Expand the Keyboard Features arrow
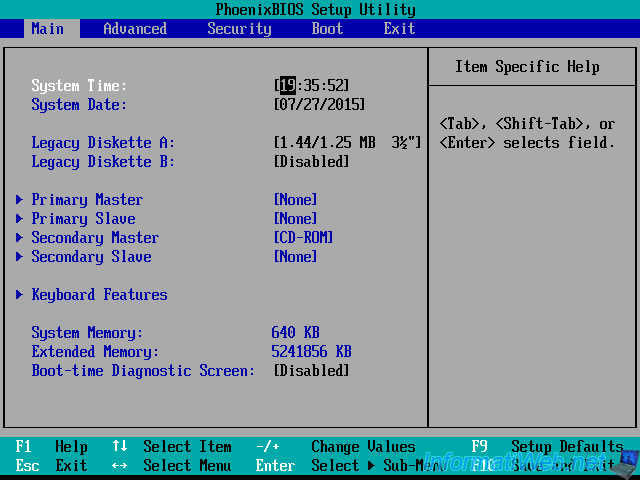 (19, 294)
